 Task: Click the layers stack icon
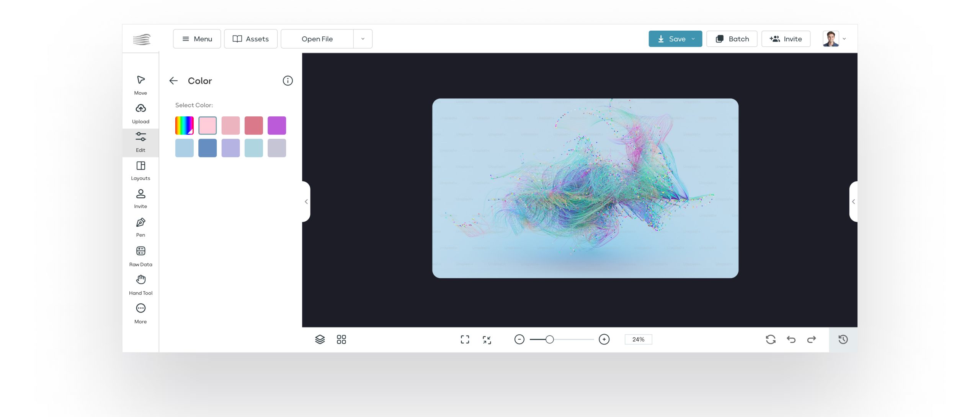tap(320, 339)
